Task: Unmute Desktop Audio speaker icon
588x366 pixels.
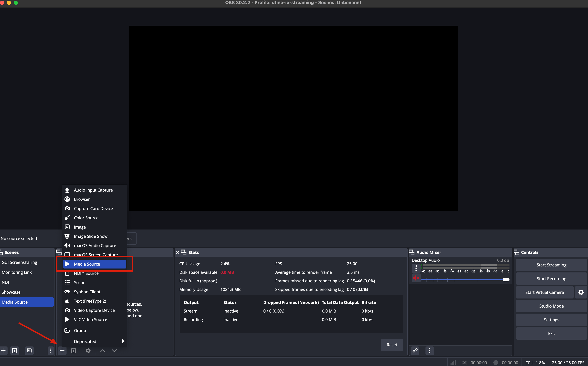Action: (416, 278)
